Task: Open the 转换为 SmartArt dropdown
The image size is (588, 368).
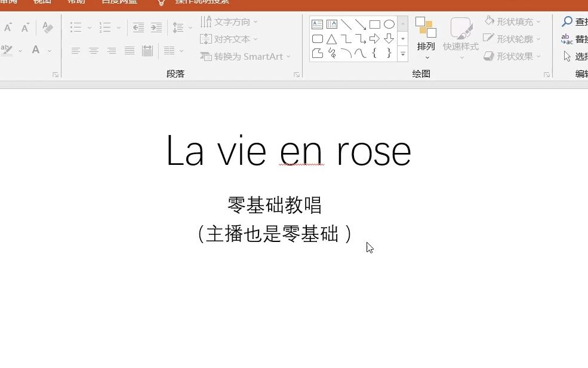Action: click(x=245, y=57)
